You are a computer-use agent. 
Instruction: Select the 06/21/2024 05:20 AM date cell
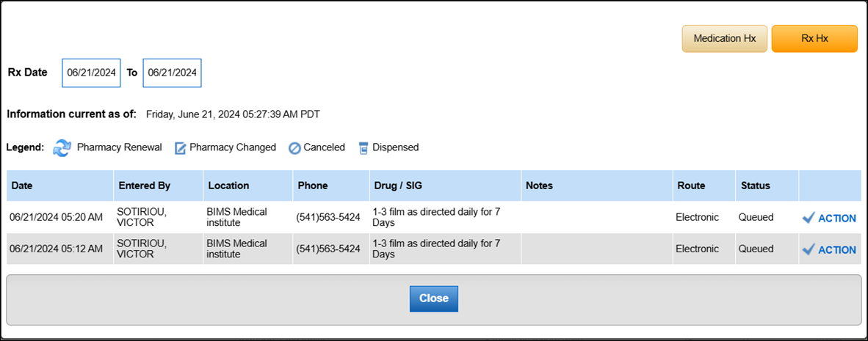click(56, 217)
